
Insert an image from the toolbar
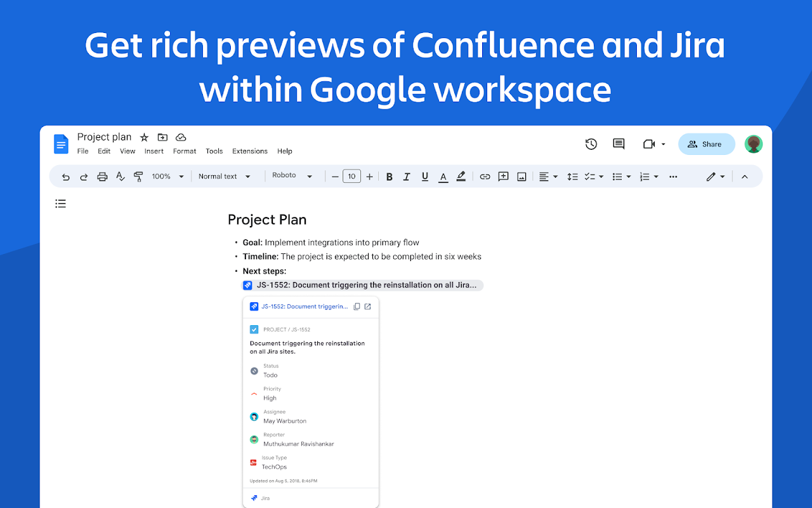point(521,177)
